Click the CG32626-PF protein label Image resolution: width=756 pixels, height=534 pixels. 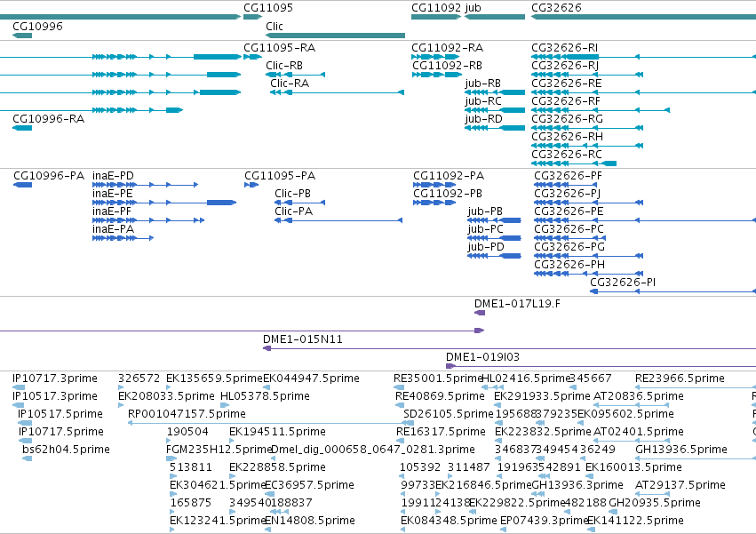[568, 176]
